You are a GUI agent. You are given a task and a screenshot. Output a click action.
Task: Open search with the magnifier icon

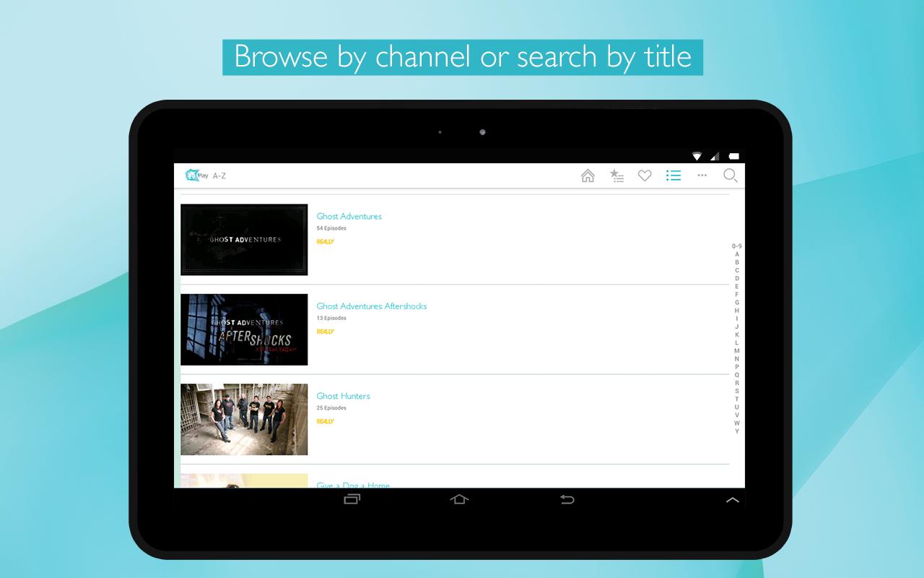(x=731, y=175)
